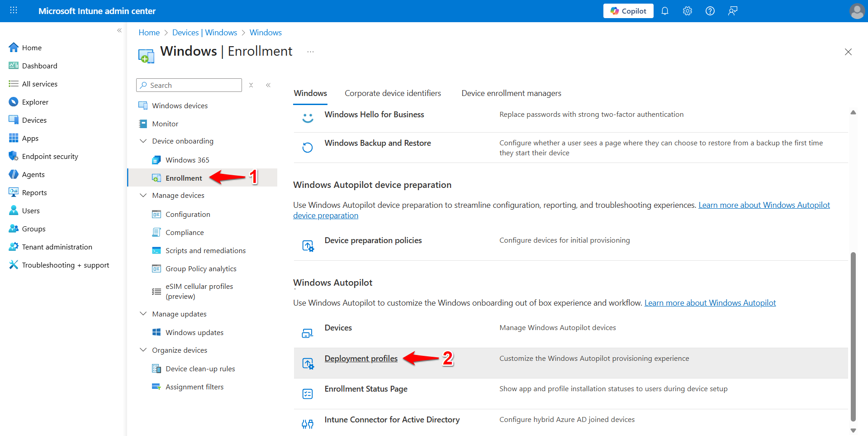The height and width of the screenshot is (436, 868).
Task: Focus the resource menu Search box
Action: click(x=189, y=85)
